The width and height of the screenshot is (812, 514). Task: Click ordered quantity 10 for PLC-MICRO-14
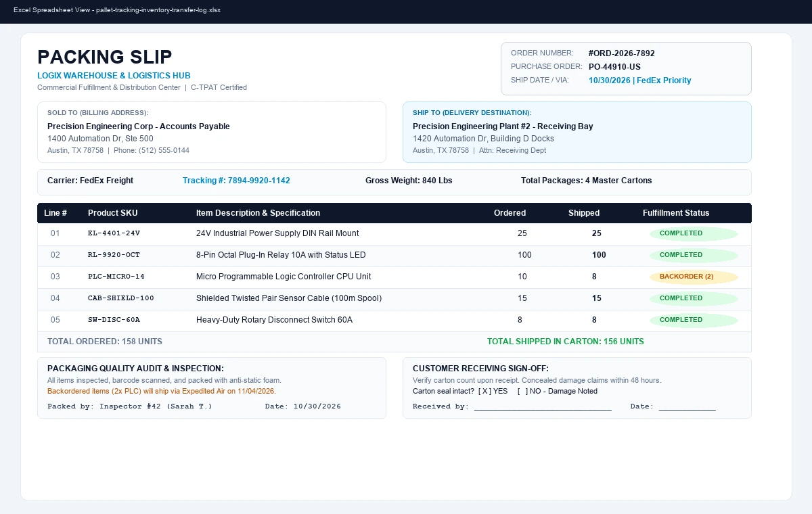click(x=522, y=277)
